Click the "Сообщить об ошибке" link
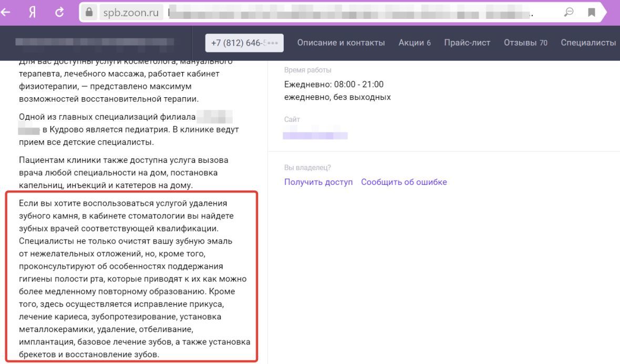The height and width of the screenshot is (364, 620). (x=404, y=182)
